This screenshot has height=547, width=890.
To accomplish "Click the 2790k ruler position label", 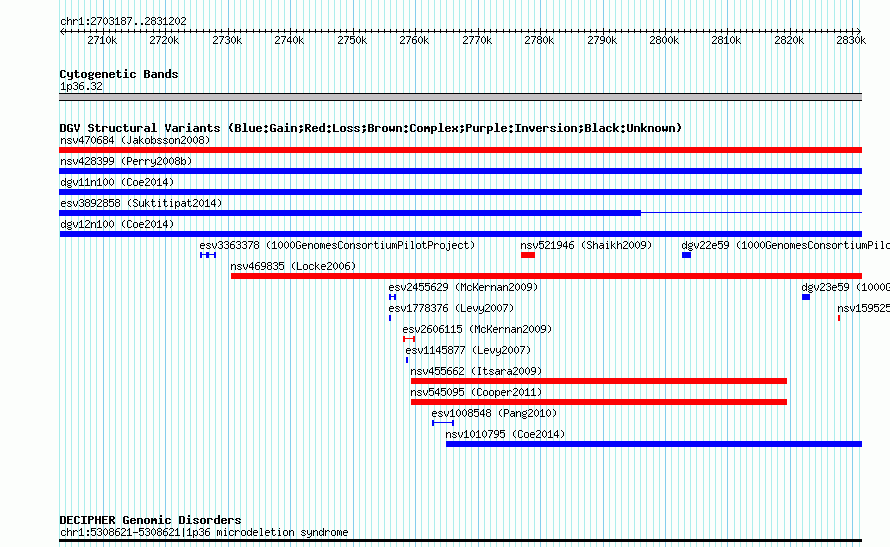I will (602, 40).
